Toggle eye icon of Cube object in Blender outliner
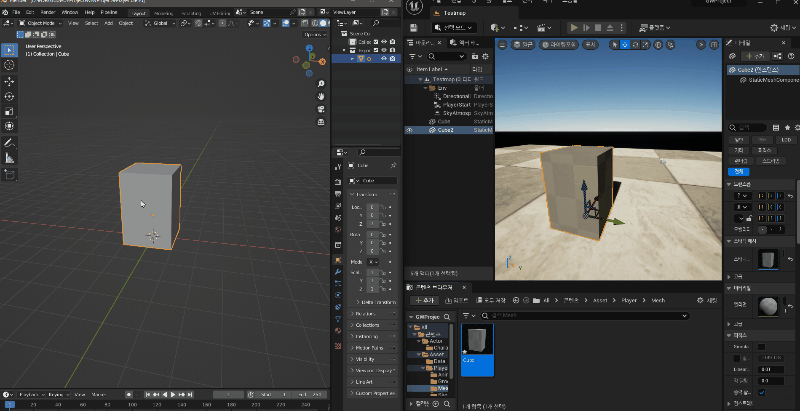Image resolution: width=800 pixels, height=411 pixels. (x=384, y=59)
